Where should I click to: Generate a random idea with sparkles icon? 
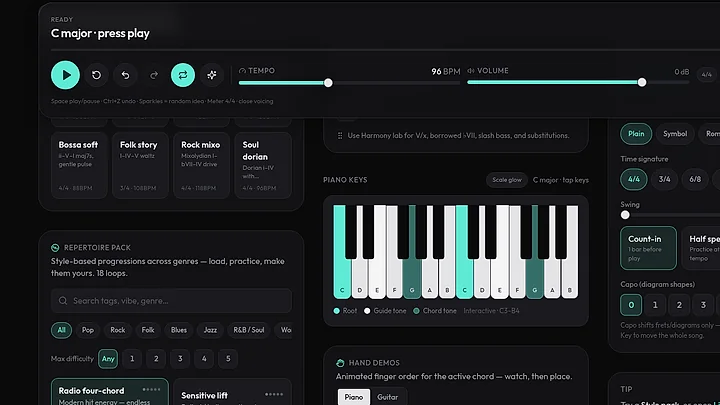click(212, 75)
